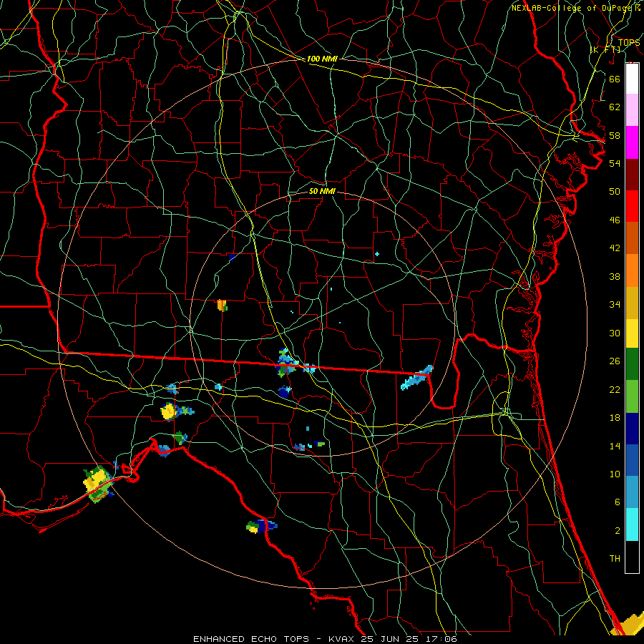Click the '30' legend value

coord(615,333)
